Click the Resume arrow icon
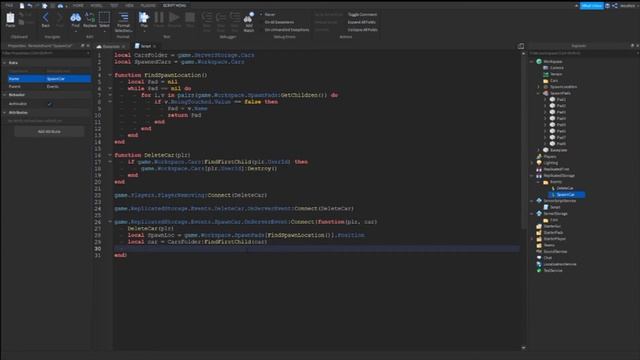Image resolution: width=640 pixels, height=360 pixels. pos(174,18)
